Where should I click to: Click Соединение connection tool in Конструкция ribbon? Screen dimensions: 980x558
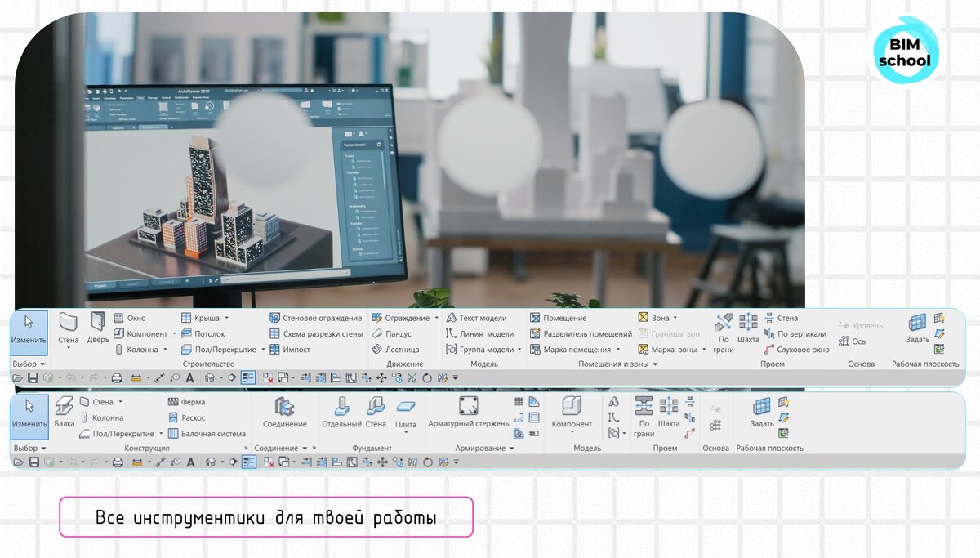point(285,413)
